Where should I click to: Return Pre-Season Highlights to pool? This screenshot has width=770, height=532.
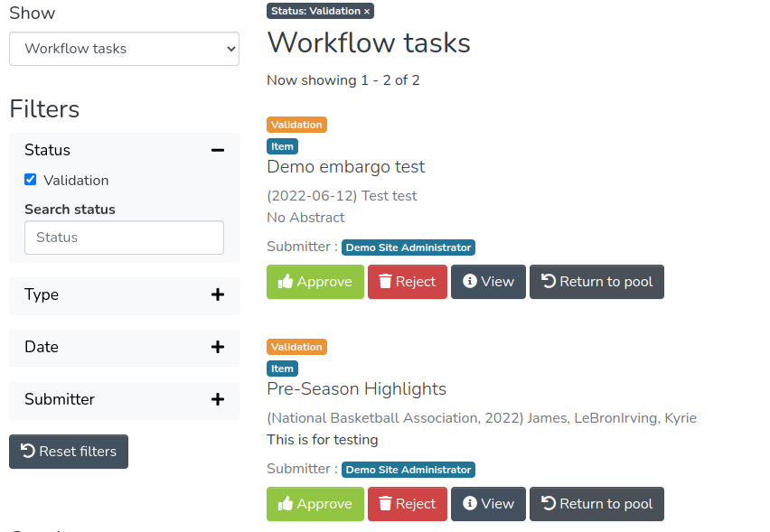[596, 504]
